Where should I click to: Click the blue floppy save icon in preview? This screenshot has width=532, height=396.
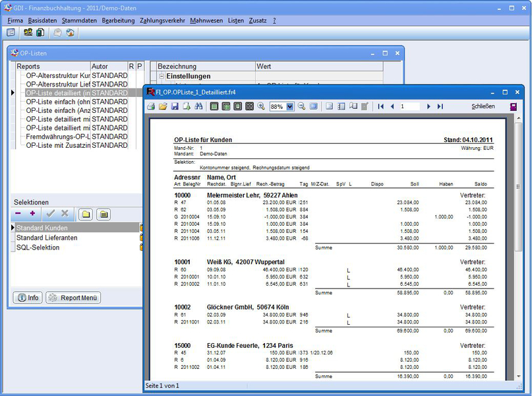(x=175, y=106)
